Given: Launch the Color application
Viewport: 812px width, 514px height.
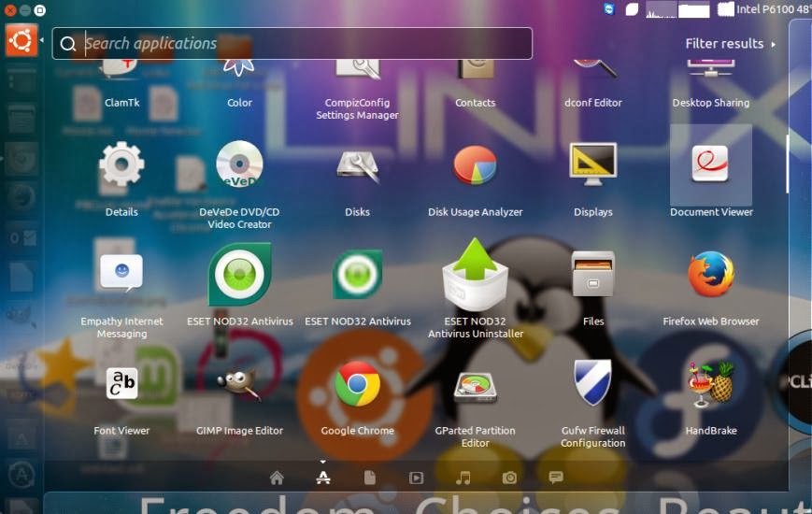Looking at the screenshot, I should [x=239, y=83].
